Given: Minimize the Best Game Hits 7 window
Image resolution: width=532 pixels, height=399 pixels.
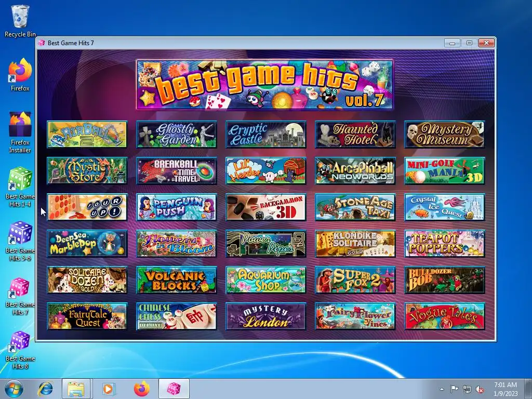Looking at the screenshot, I should coord(453,43).
